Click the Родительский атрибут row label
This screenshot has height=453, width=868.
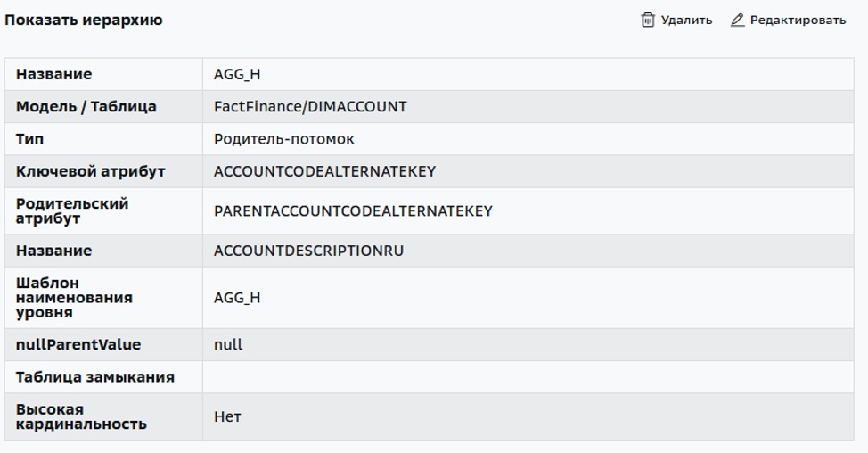(x=72, y=211)
